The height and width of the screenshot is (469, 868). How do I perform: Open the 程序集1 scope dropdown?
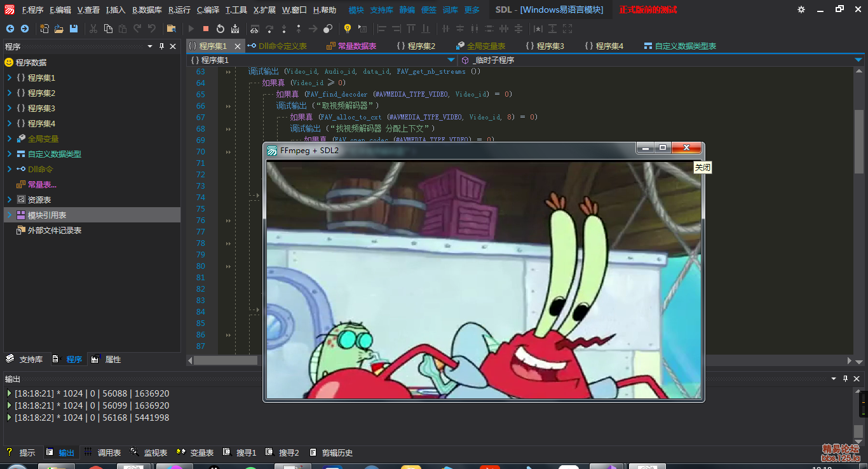point(451,60)
